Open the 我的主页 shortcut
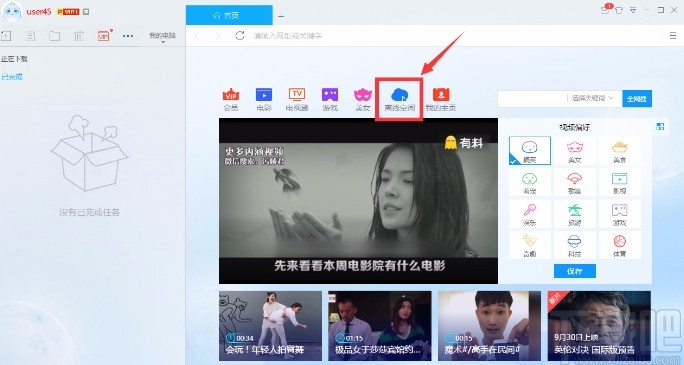Screen dimensions: 684x365 [x=441, y=99]
